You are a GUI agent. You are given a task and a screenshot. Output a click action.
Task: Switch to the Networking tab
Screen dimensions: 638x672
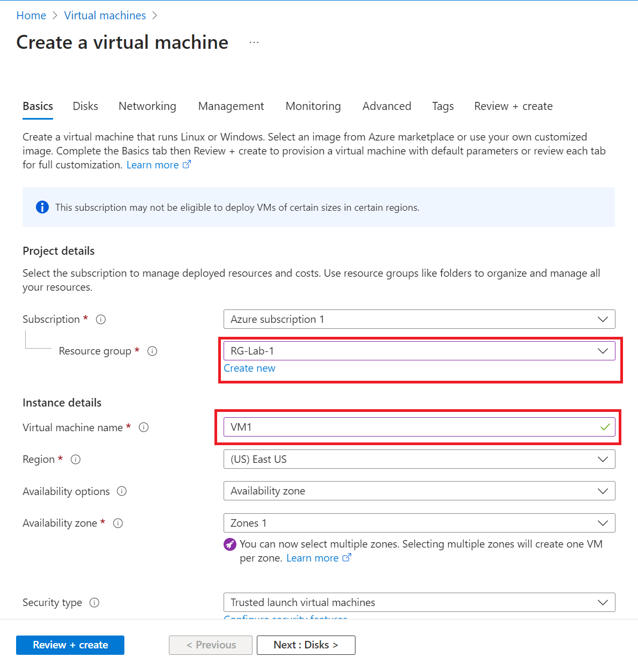[x=147, y=106]
